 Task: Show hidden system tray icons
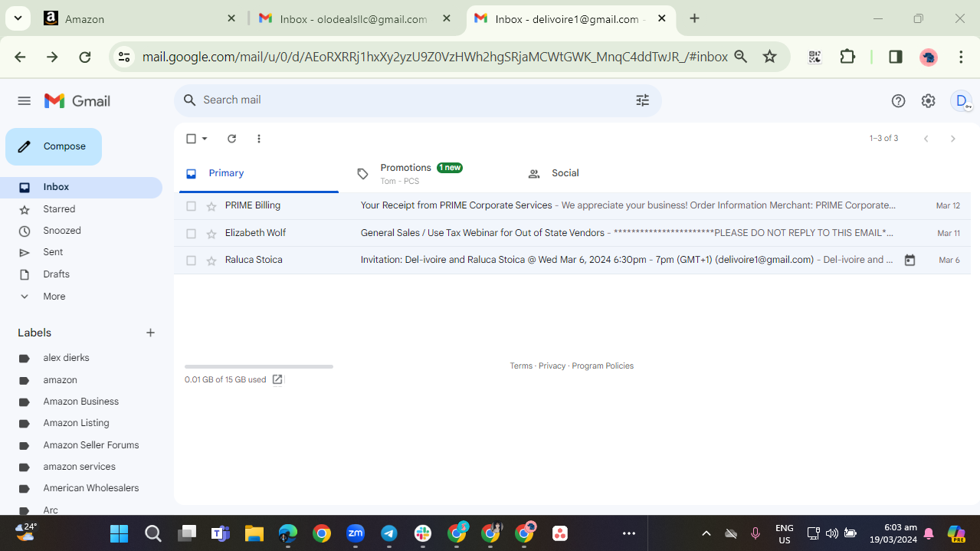[x=706, y=533]
